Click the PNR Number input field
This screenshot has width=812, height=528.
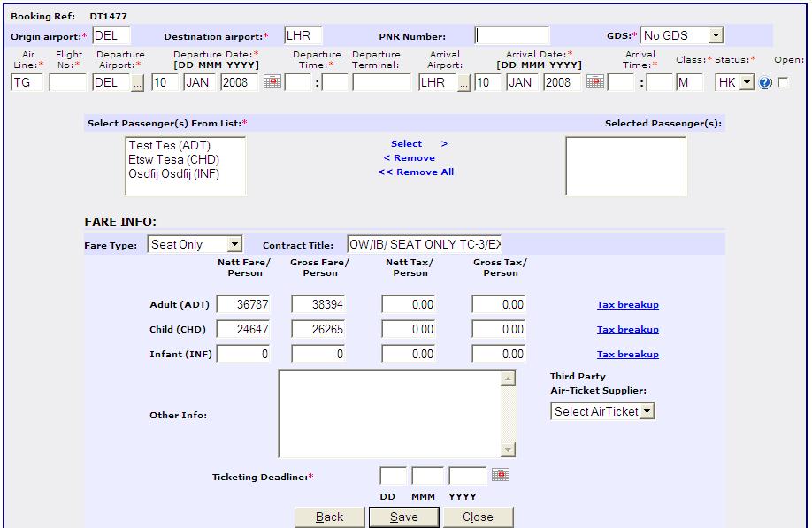(x=511, y=36)
